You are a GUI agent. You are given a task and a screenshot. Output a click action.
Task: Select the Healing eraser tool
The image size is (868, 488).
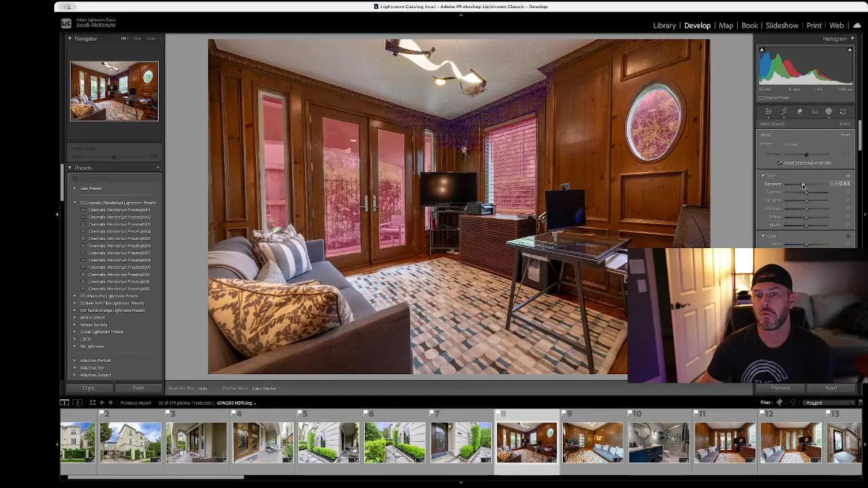800,112
